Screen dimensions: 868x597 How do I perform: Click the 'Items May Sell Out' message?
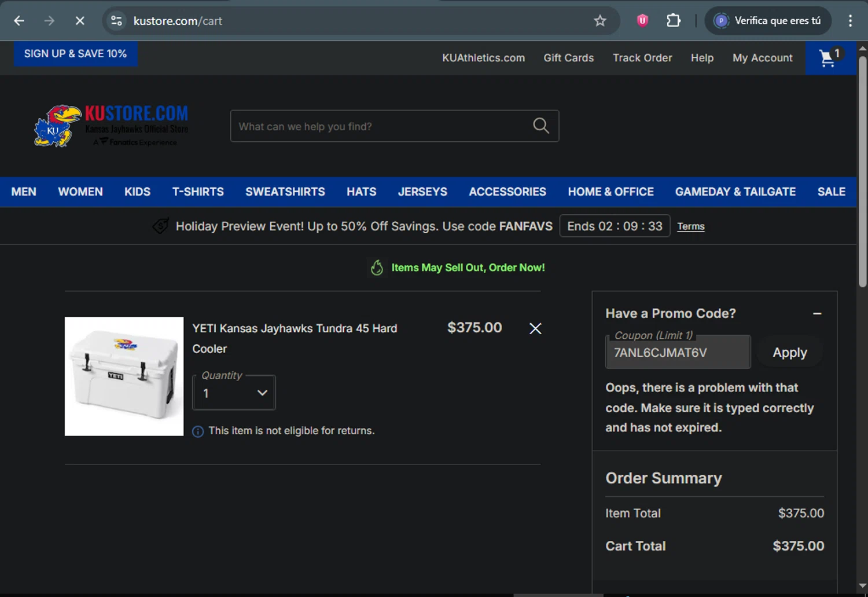(x=468, y=268)
